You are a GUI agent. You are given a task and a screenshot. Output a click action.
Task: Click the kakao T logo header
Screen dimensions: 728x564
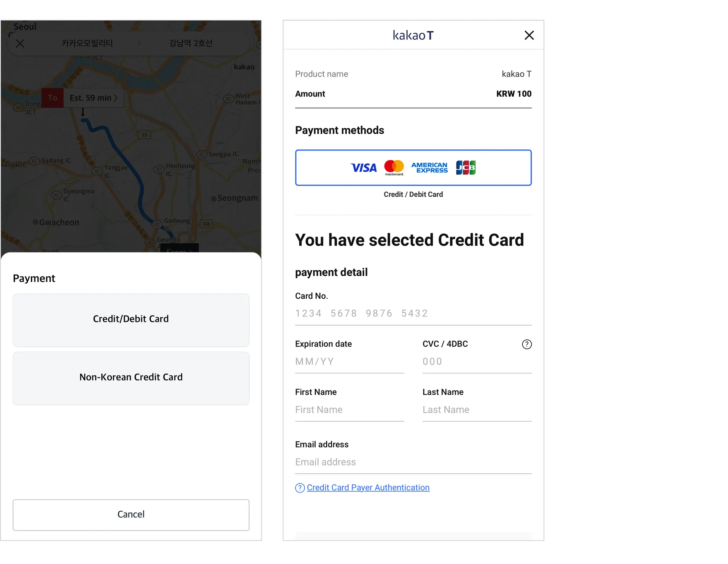point(413,35)
